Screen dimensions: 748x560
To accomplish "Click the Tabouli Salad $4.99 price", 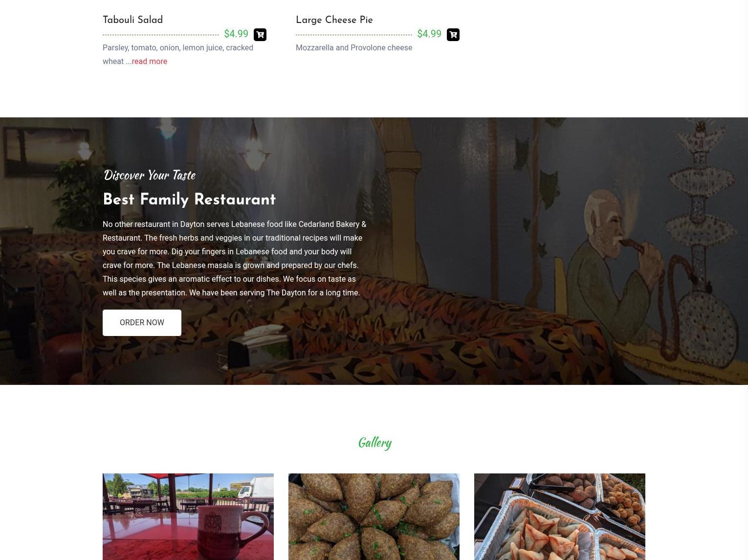I will [x=236, y=34].
